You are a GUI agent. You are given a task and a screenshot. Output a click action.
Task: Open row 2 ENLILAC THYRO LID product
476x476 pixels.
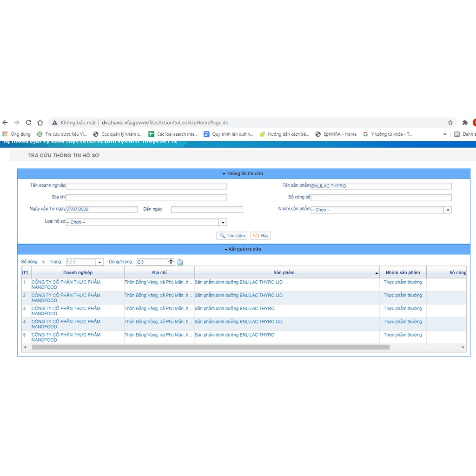(238, 295)
